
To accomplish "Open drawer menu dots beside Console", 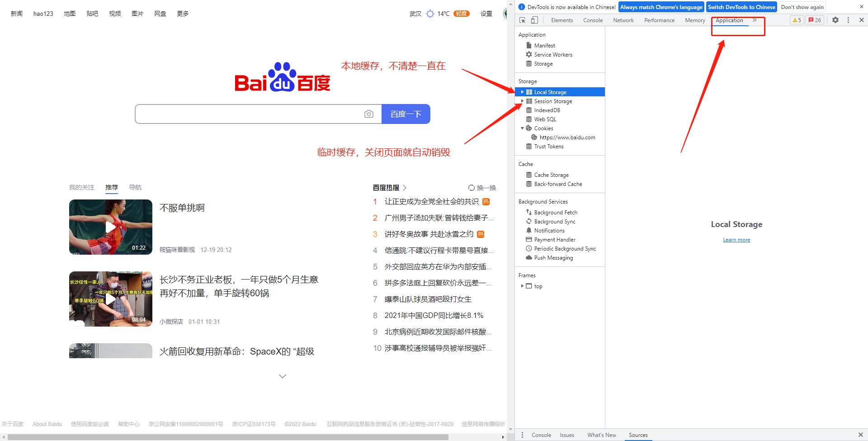I will (522, 435).
